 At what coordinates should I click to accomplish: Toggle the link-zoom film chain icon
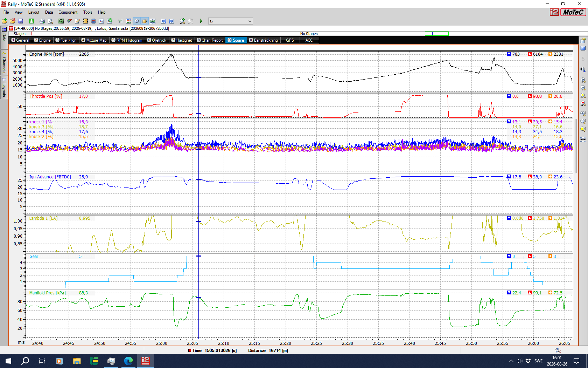(x=153, y=21)
